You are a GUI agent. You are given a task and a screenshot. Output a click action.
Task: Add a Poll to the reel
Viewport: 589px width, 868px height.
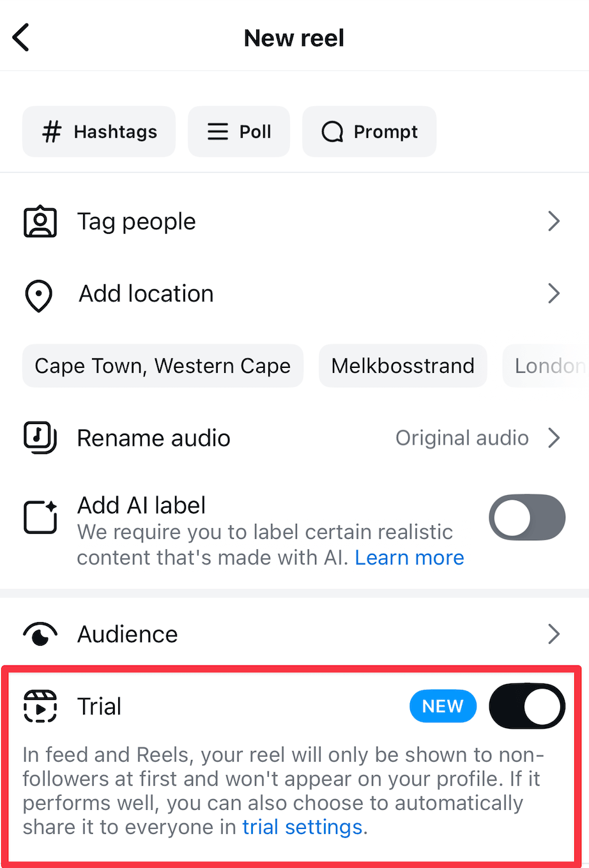pos(239,132)
